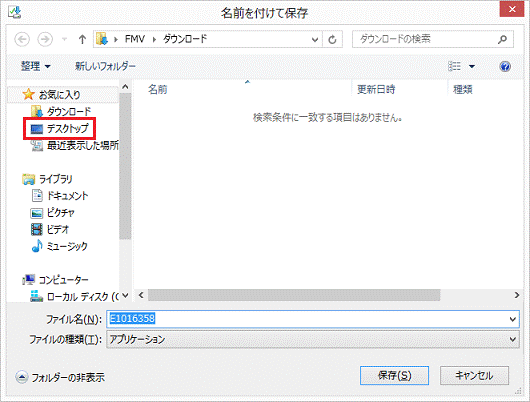Click the horizontal scrollbar left arrow
530x402 pixels.
141,295
